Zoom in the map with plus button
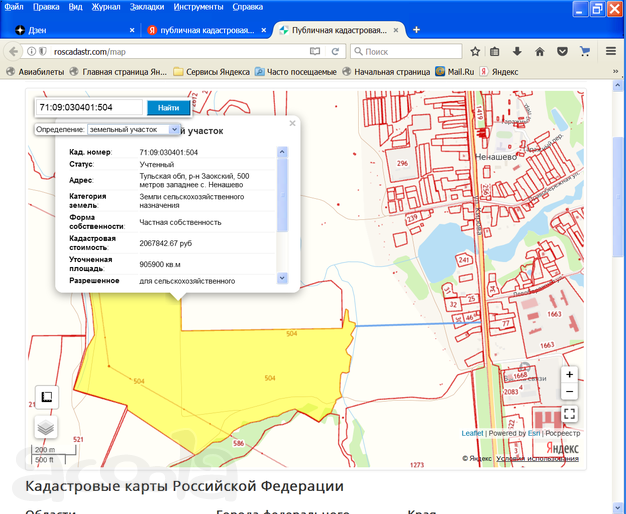This screenshot has width=626, height=514. (569, 375)
